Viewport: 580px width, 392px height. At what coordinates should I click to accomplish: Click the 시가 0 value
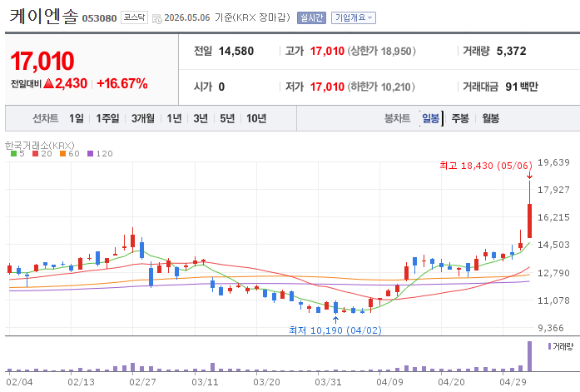coord(221,87)
